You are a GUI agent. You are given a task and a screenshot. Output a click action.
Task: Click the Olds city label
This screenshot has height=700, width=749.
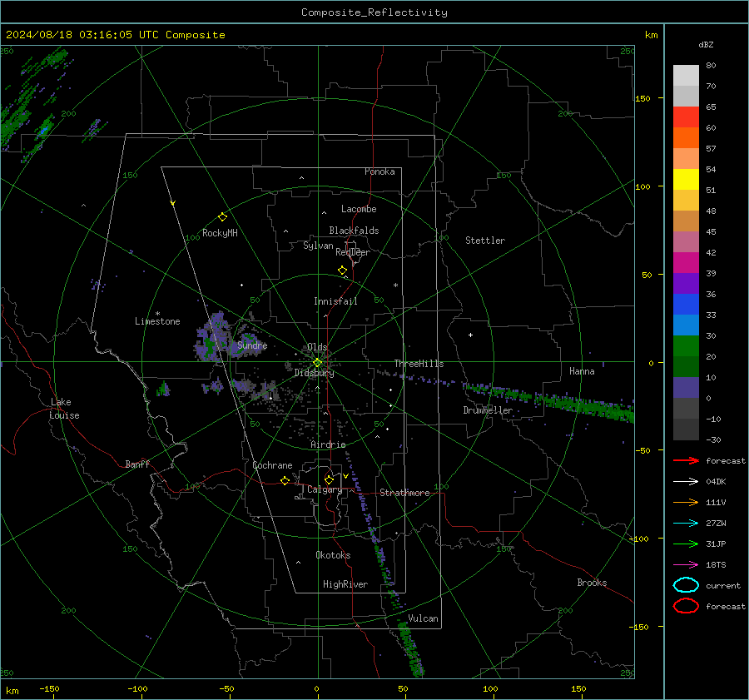coord(317,347)
